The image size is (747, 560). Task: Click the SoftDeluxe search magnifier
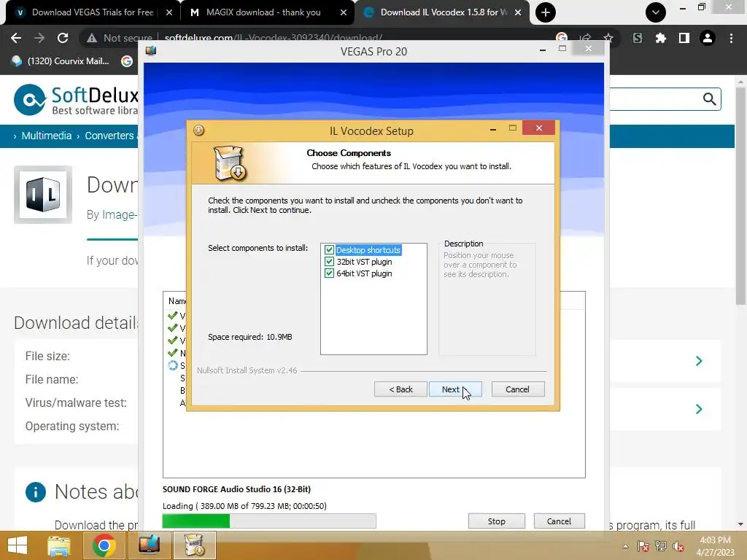709,99
